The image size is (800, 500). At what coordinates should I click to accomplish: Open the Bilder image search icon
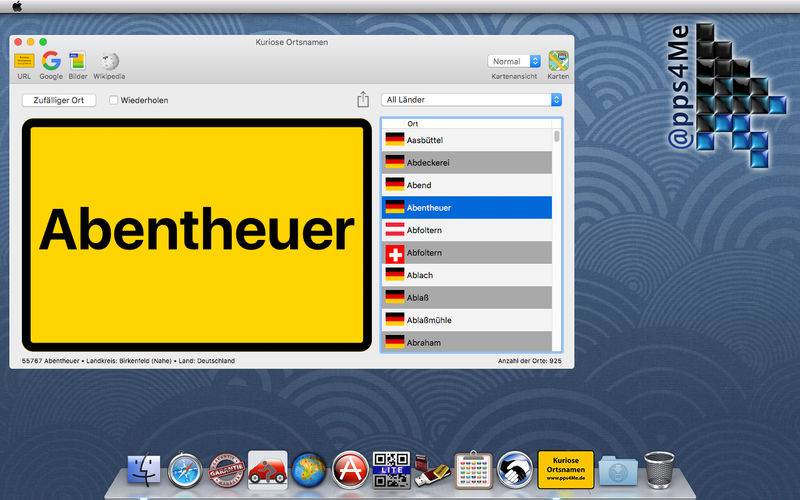78,61
